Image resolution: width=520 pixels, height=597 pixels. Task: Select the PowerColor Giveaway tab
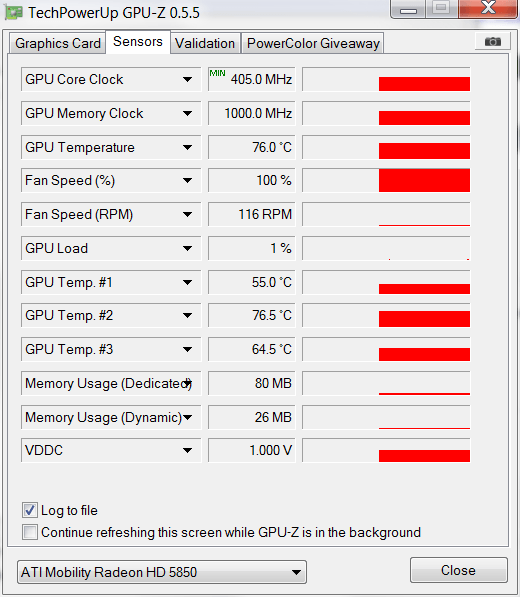pyautogui.click(x=313, y=43)
